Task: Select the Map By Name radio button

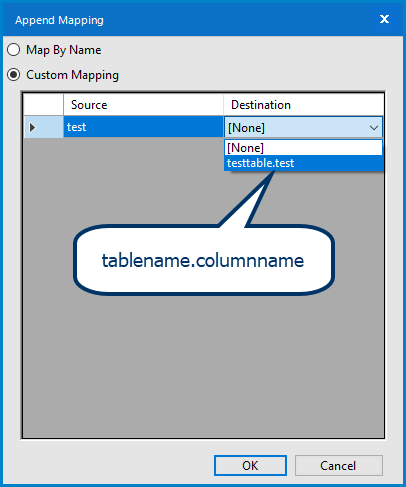Action: tap(14, 50)
